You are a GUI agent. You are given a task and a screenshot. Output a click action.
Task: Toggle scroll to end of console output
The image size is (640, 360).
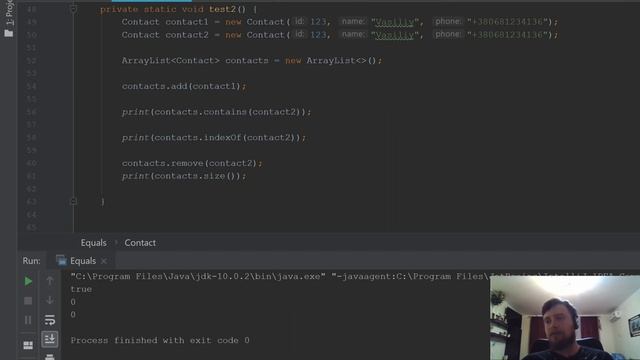click(x=49, y=339)
